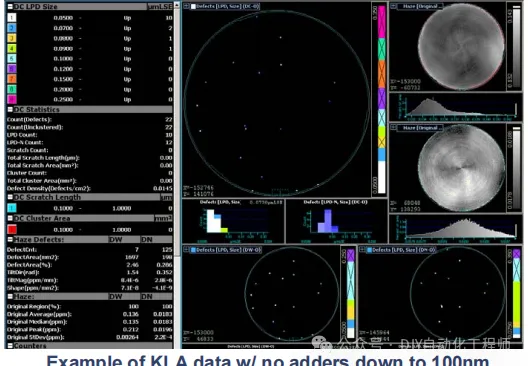Toggle the Defects DW-O map blue checkbox
This screenshot has height=366, width=528.
(193, 250)
